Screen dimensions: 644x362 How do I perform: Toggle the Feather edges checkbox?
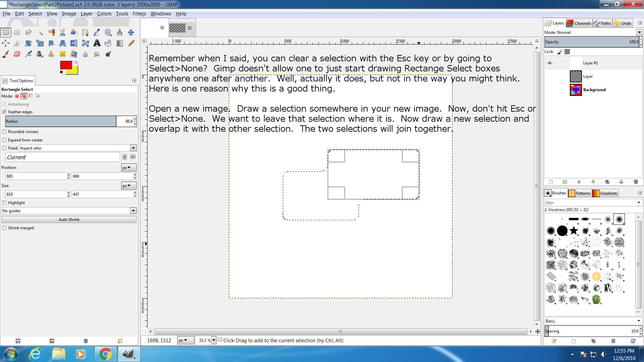point(4,112)
